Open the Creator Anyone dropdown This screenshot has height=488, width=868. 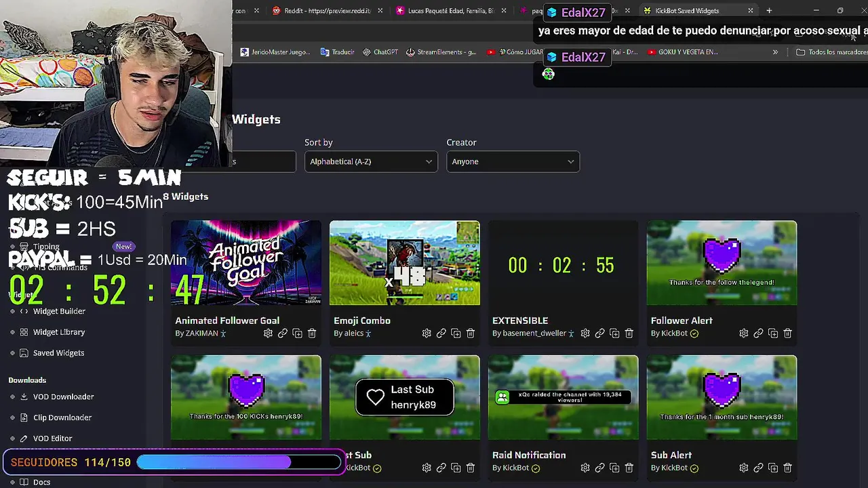(513, 161)
